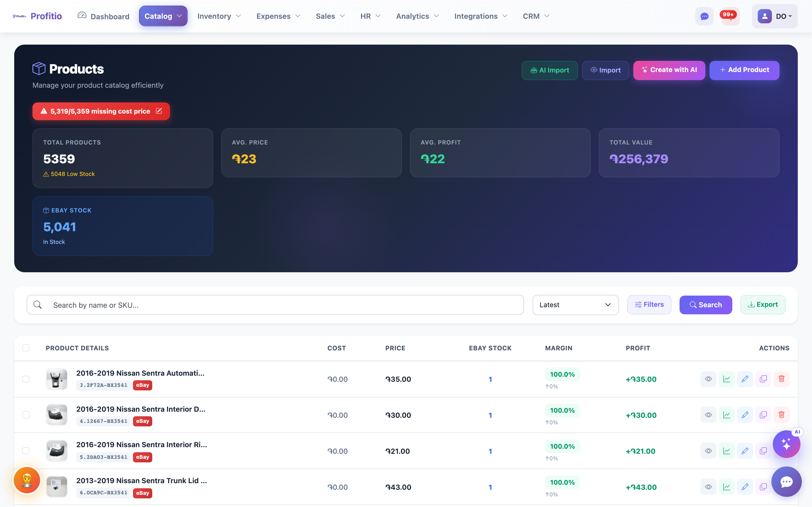Click the edit icon on missing cost price alert

159,111
